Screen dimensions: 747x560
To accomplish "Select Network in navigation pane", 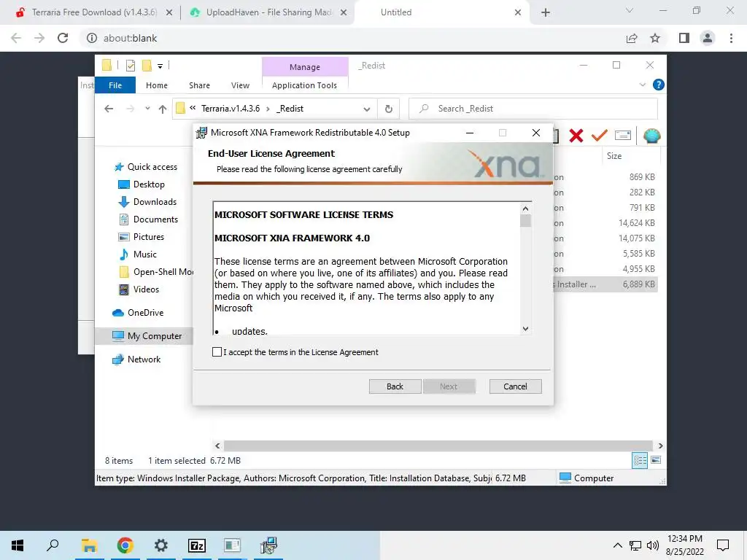I will point(144,359).
